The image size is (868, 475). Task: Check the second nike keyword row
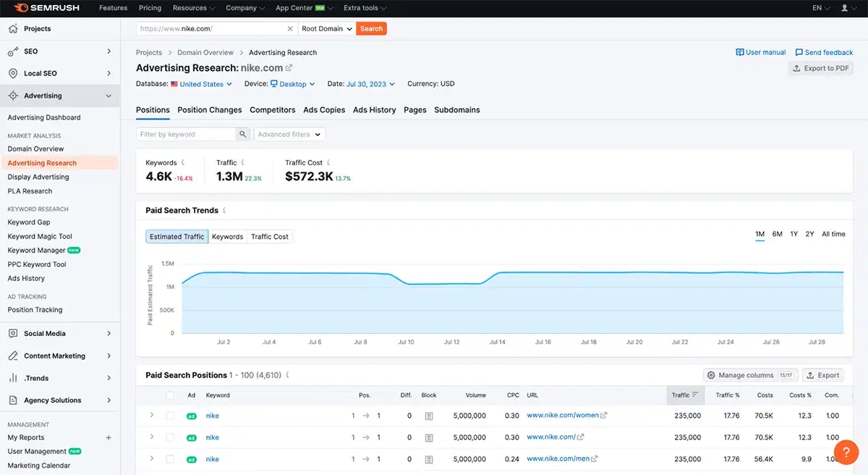pos(170,437)
